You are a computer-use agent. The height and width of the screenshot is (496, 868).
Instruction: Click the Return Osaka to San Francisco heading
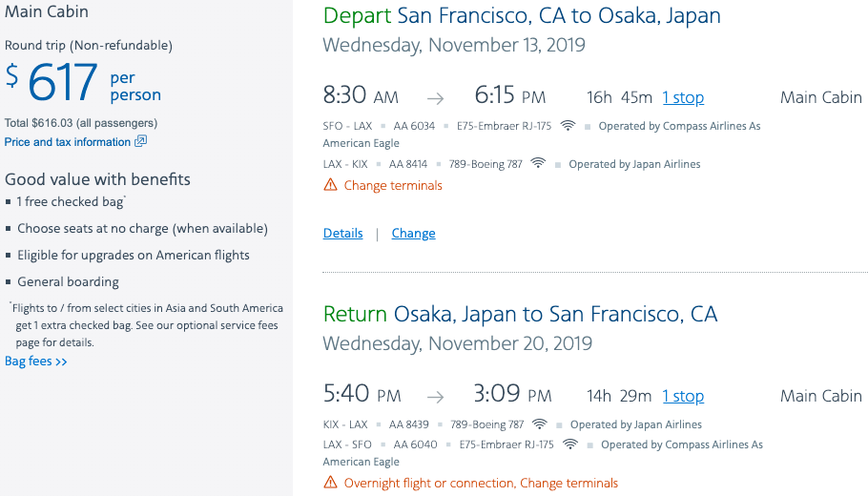pyautogui.click(x=520, y=315)
